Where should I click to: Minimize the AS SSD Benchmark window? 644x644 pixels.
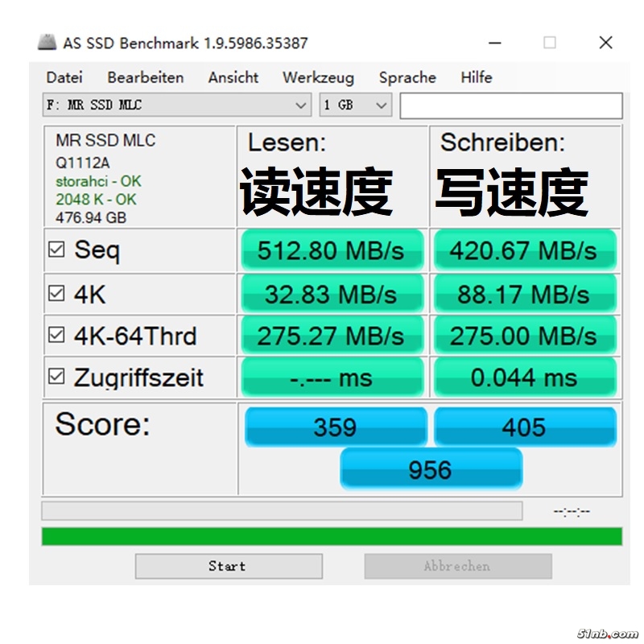pos(495,43)
